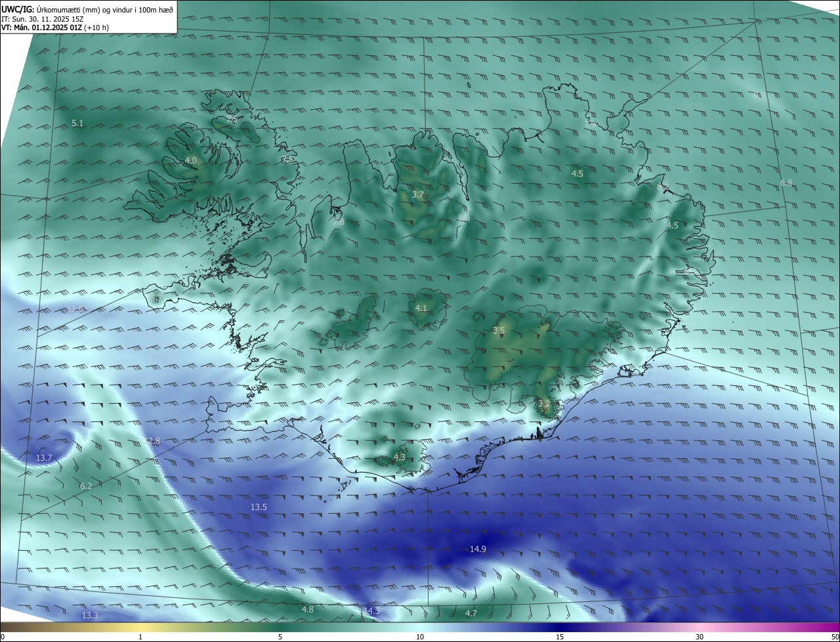Click the 7.8 value label on the map
Image resolution: width=840 pixels, height=642 pixels.
click(x=339, y=222)
